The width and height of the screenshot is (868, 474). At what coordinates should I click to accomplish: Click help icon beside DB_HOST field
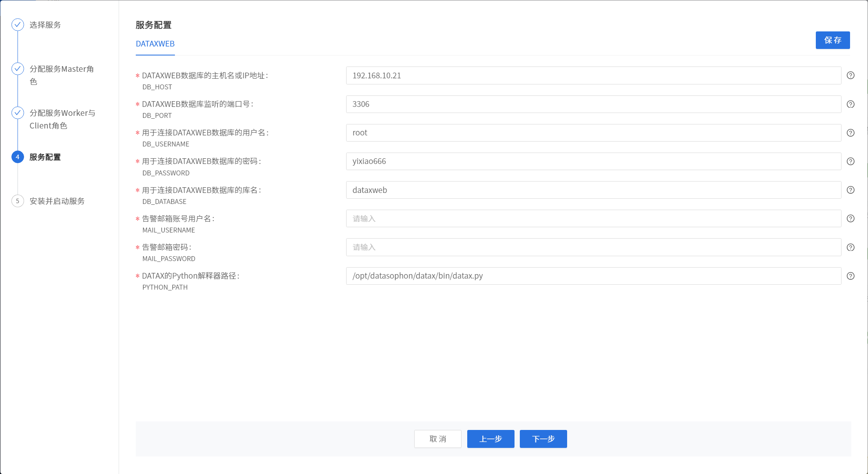click(850, 75)
